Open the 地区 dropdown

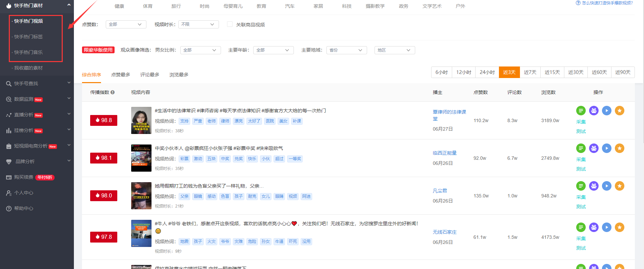point(395,50)
